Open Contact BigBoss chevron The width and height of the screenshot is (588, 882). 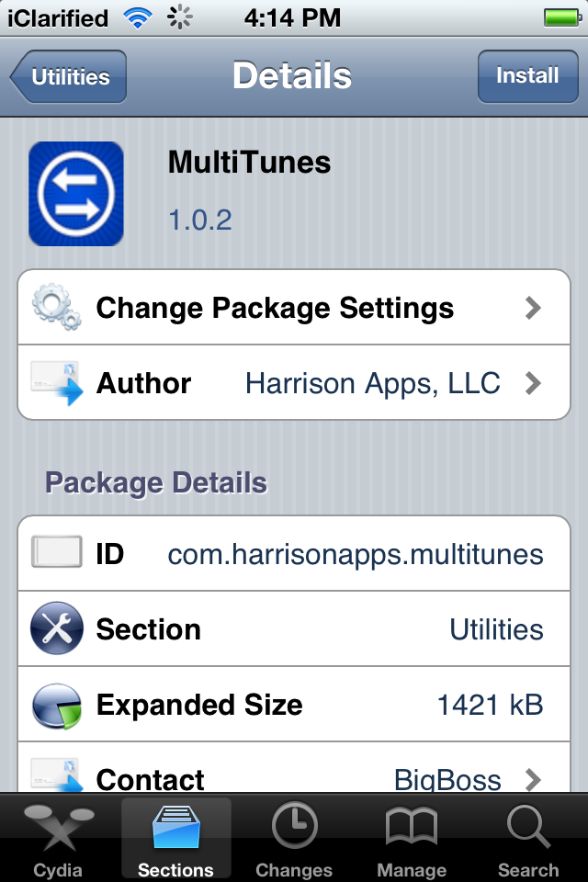pyautogui.click(x=533, y=780)
